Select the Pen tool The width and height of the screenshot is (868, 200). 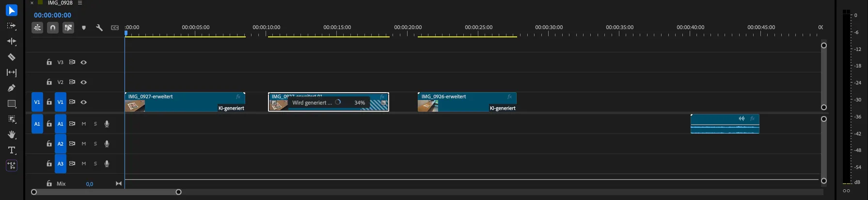[12, 88]
